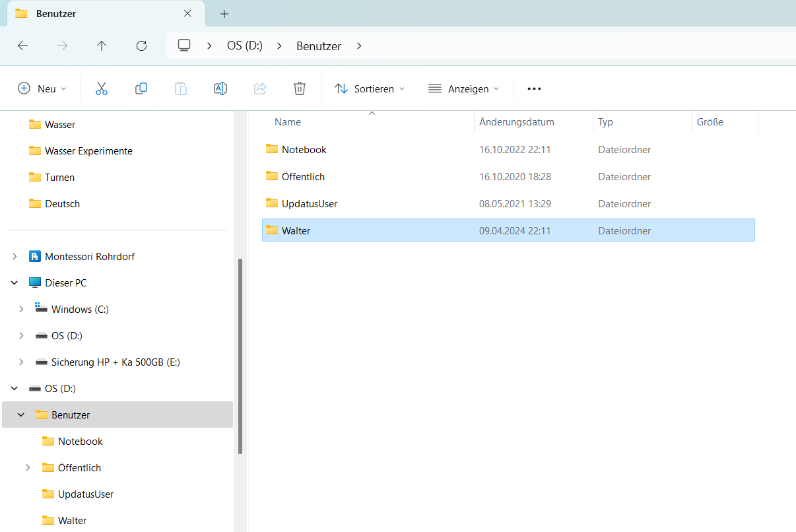
Task: Click OS (D:) in address bar
Action: click(x=245, y=46)
